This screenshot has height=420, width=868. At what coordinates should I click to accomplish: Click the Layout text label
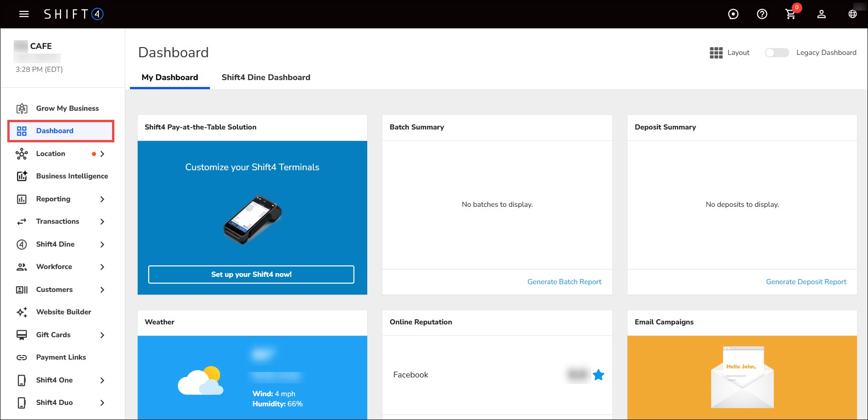point(738,53)
